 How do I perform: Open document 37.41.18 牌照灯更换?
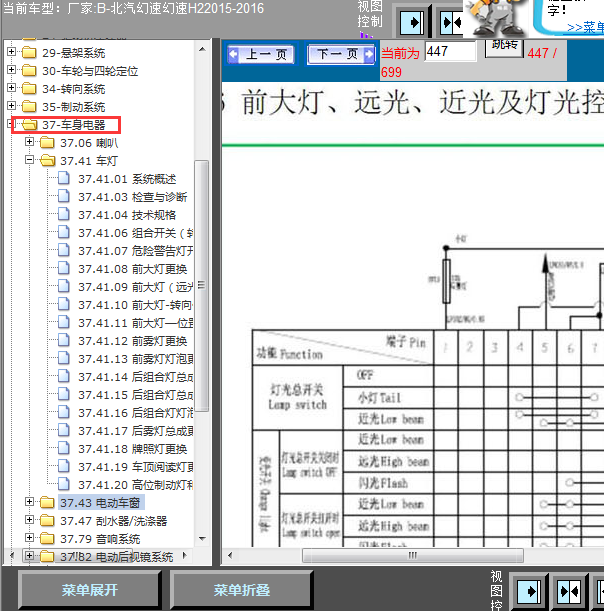(x=132, y=449)
